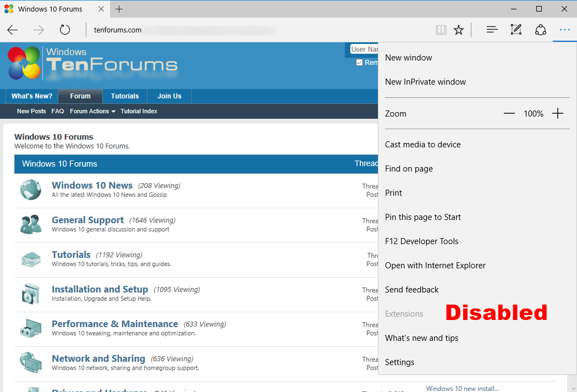Open Reading view book icon
577x392 pixels.
pos(441,30)
